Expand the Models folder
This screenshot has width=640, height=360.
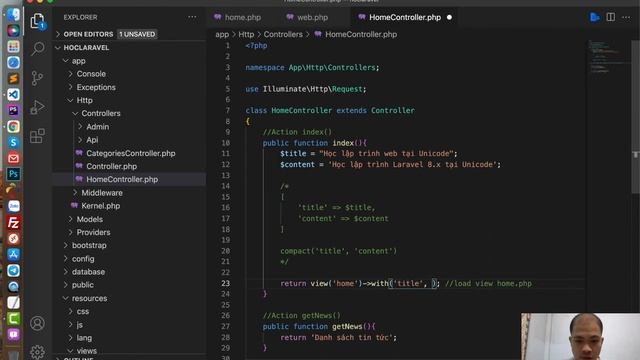click(x=89, y=219)
